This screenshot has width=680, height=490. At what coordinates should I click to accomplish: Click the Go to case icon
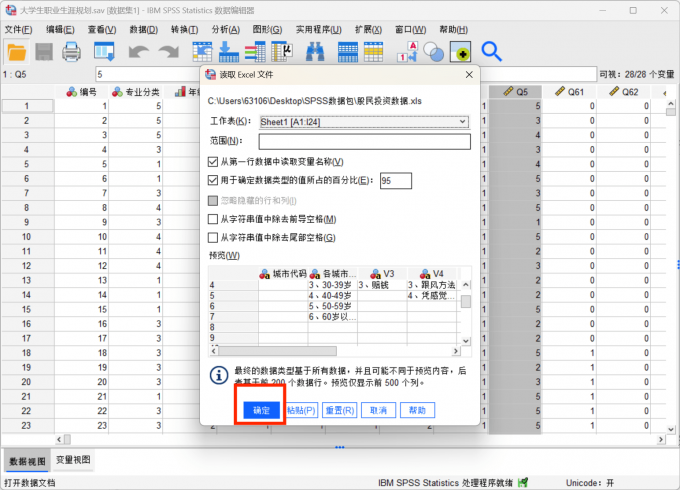point(202,52)
